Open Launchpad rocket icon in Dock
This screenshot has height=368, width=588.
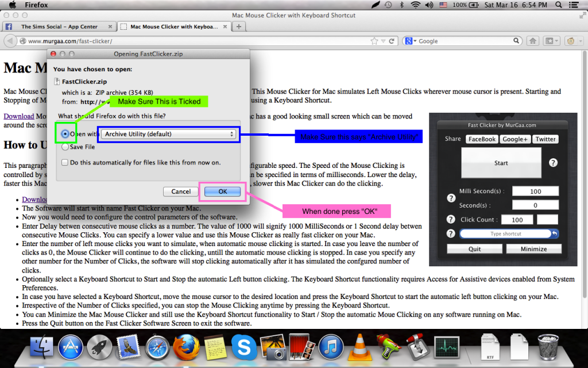[99, 347]
